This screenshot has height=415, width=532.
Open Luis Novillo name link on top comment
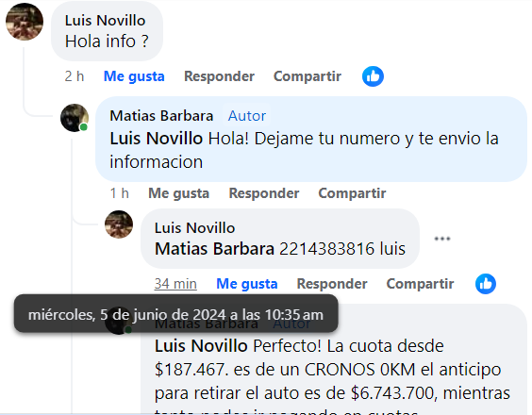[106, 21]
